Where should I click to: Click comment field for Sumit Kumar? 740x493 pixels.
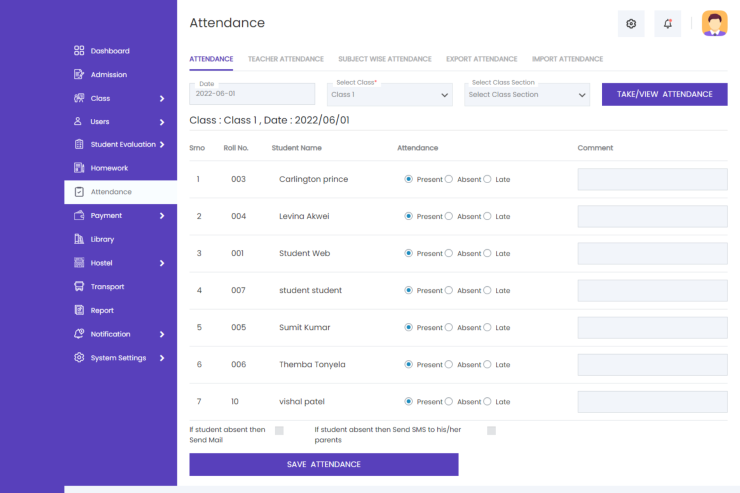click(x=652, y=327)
